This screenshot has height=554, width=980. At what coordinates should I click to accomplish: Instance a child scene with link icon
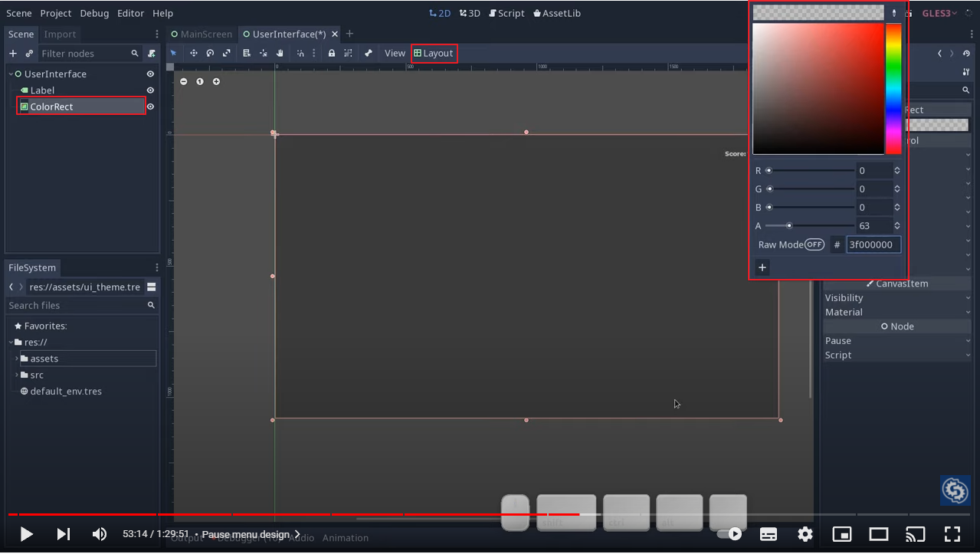(x=29, y=53)
